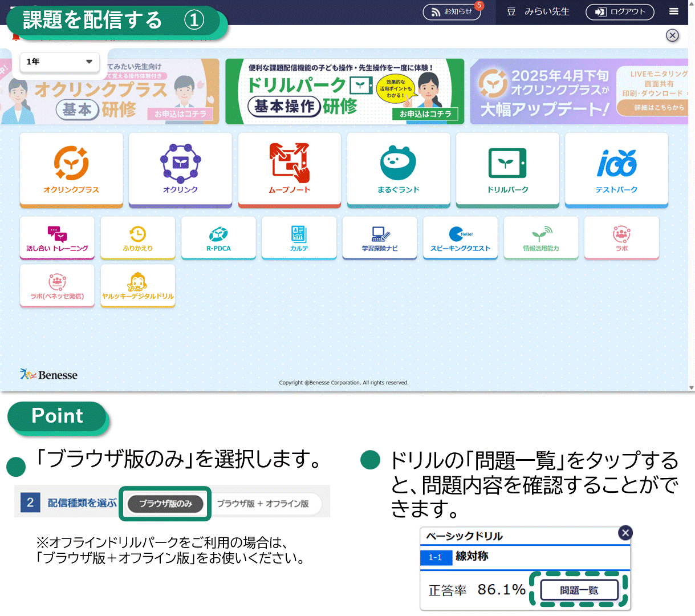This screenshot has height=616, width=695.
Task: Open ラボ(ベネッセ発信) tile
Action: (57, 286)
